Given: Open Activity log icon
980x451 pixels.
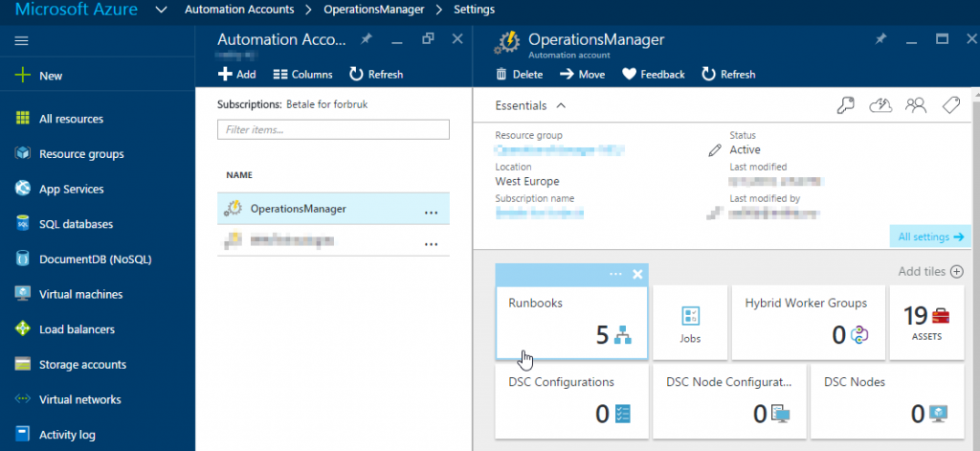Looking at the screenshot, I should click(x=23, y=434).
